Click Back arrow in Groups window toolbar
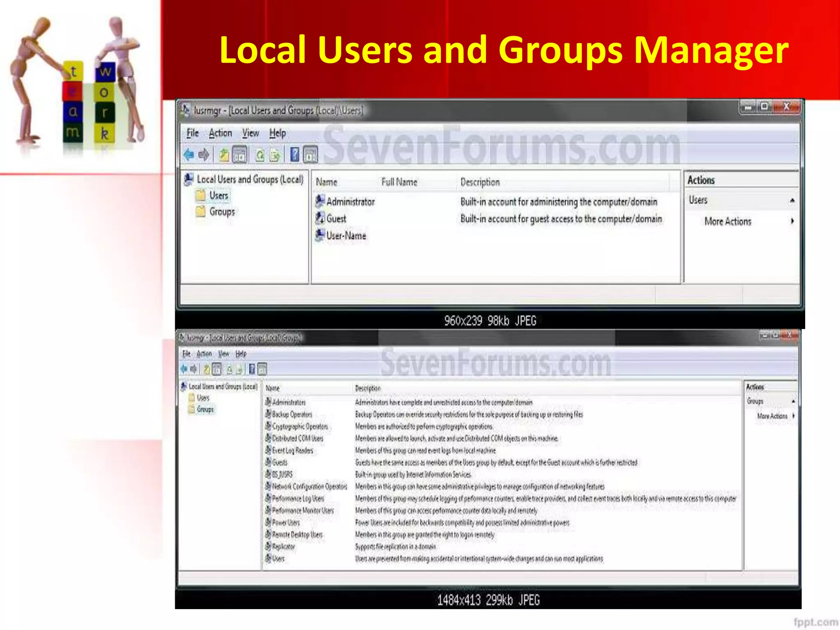This screenshot has width=840, height=630. coord(184,369)
